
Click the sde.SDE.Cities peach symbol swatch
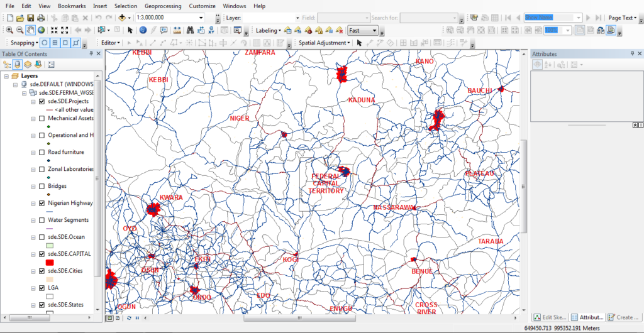(x=50, y=279)
